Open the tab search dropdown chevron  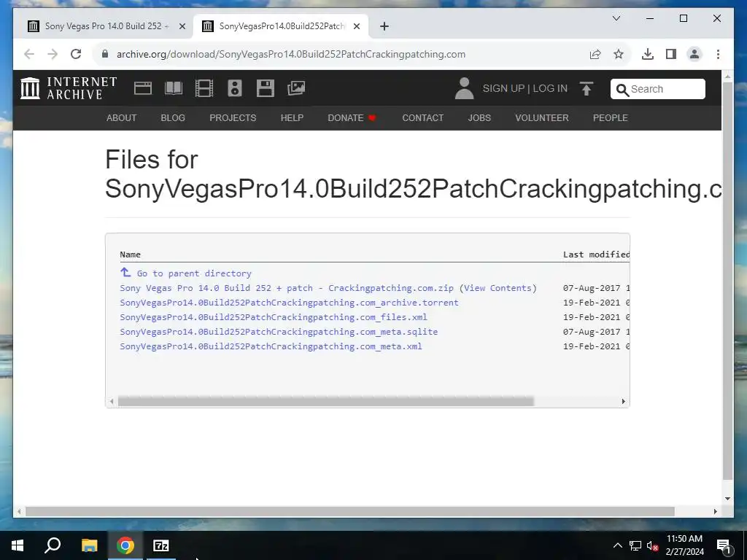point(616,18)
